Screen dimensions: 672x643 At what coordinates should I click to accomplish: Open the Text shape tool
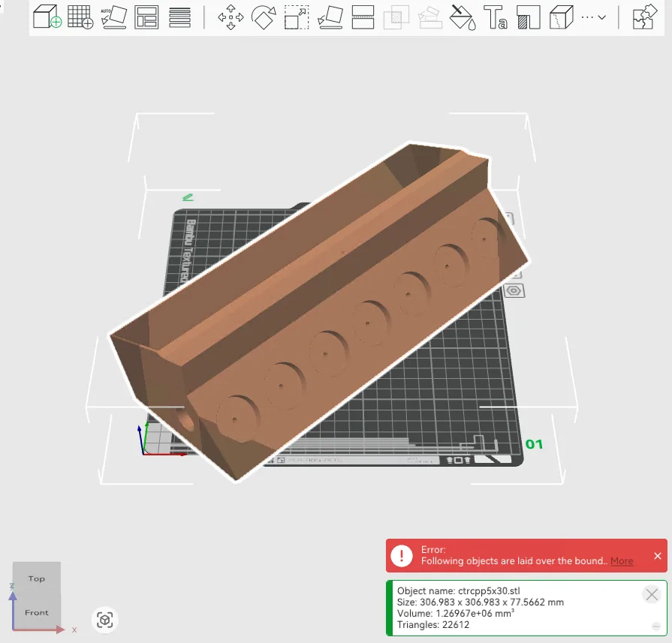(496, 17)
